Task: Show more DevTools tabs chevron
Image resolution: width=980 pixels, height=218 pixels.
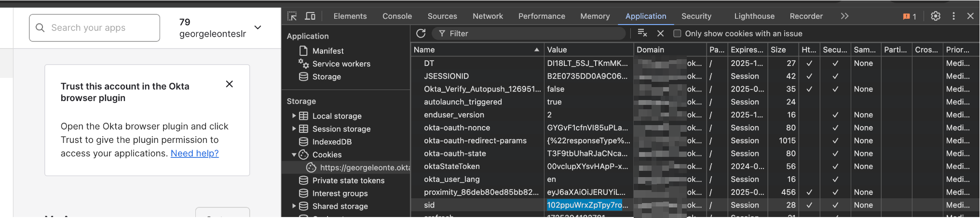Action: pyautogui.click(x=844, y=16)
